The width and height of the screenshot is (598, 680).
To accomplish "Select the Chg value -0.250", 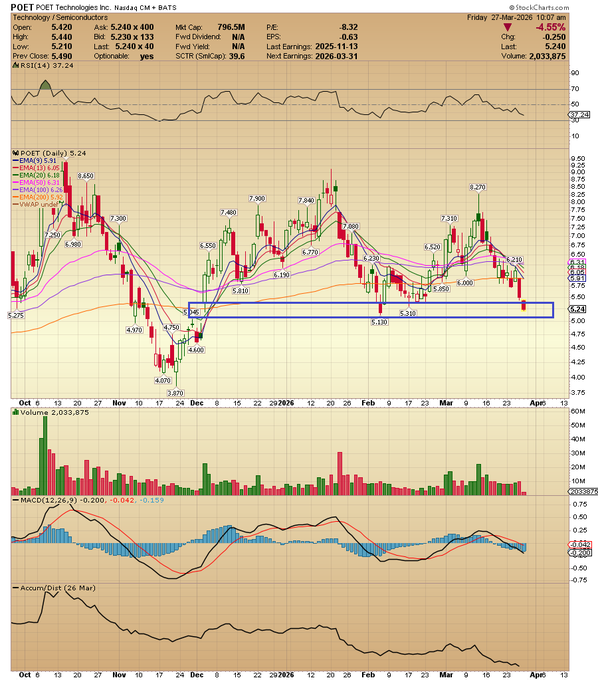I will tap(555, 37).
